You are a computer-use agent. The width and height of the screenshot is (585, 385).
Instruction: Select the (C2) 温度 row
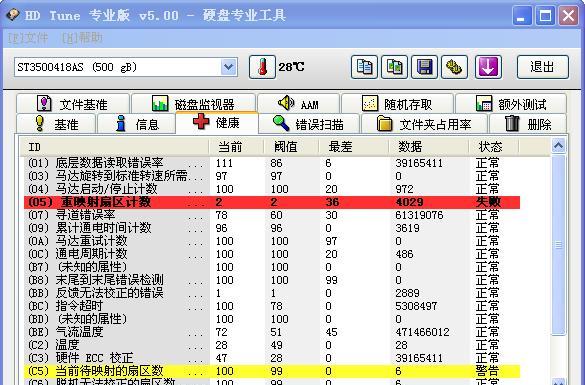tap(272, 345)
